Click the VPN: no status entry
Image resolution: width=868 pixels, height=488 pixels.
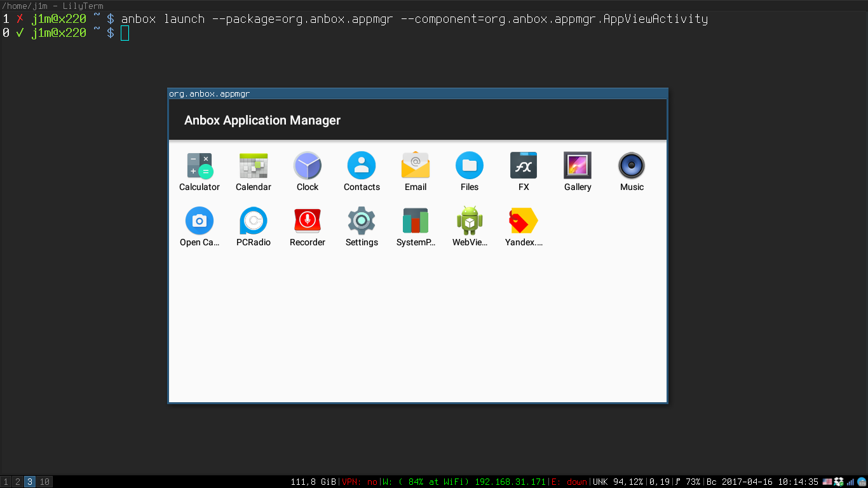[360, 482]
